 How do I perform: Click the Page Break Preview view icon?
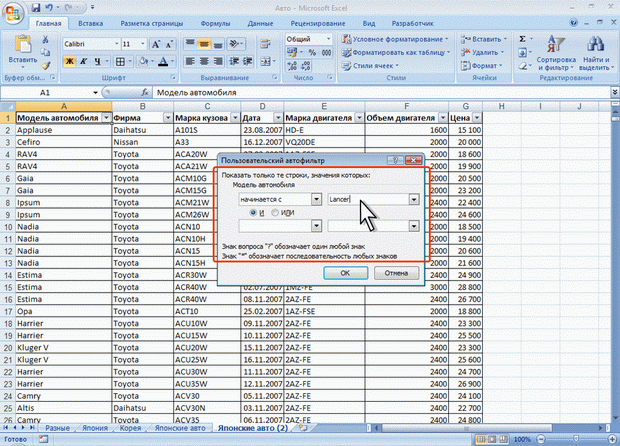503,439
